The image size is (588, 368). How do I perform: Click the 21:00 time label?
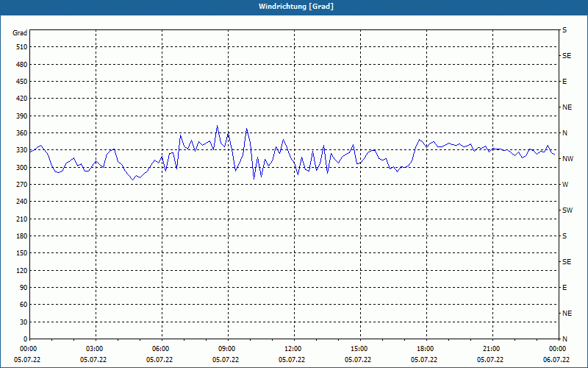491,349
